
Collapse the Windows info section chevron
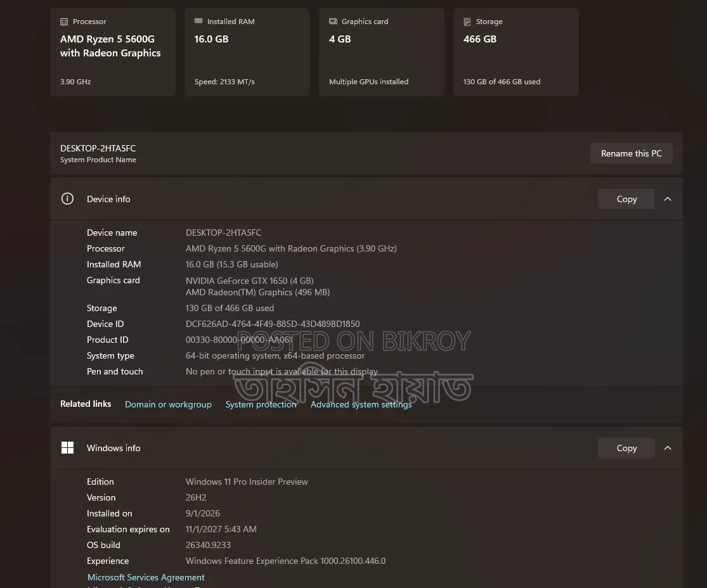click(x=668, y=448)
